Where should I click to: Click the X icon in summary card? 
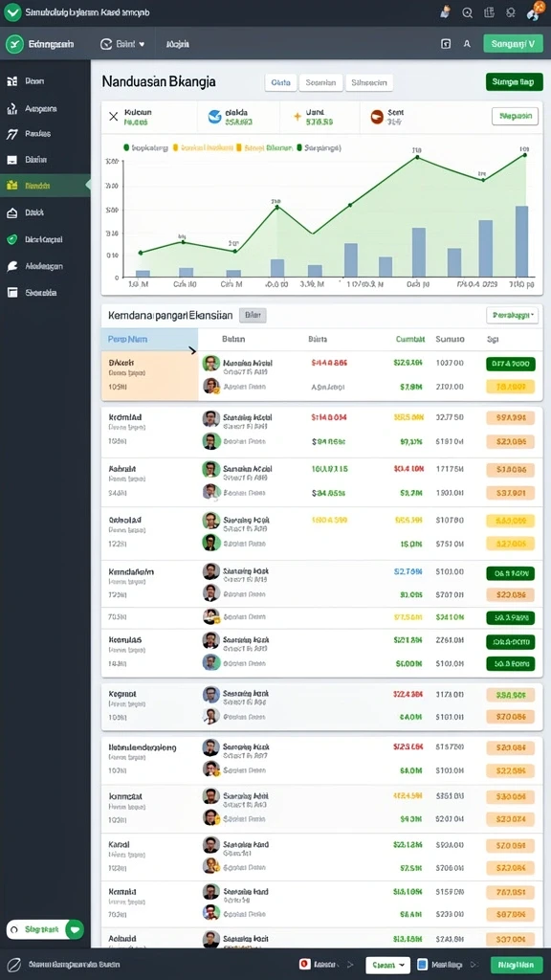[x=113, y=116]
